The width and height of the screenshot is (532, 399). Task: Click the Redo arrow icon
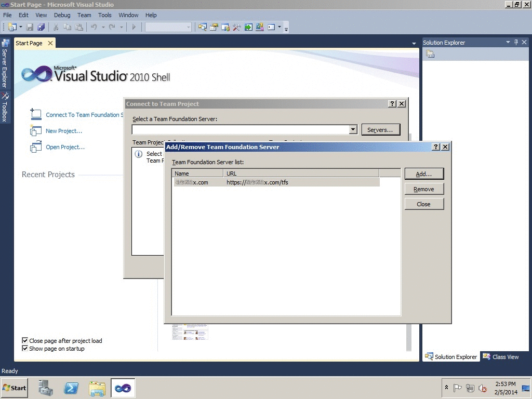click(x=112, y=27)
